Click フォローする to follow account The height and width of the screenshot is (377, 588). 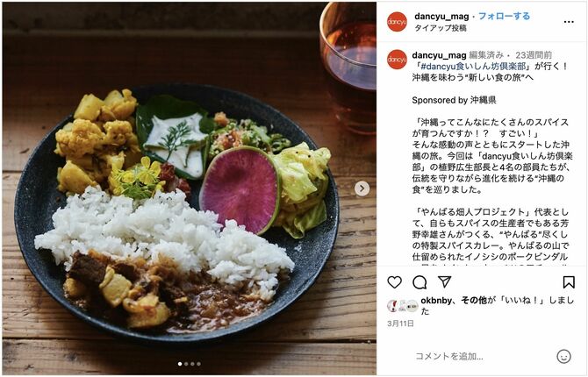click(504, 16)
